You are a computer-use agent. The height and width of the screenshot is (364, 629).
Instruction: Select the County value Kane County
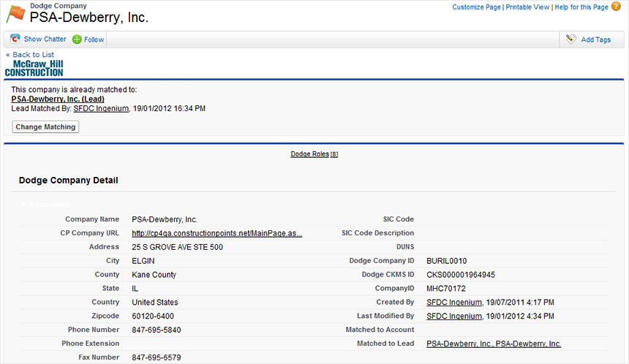coord(154,275)
